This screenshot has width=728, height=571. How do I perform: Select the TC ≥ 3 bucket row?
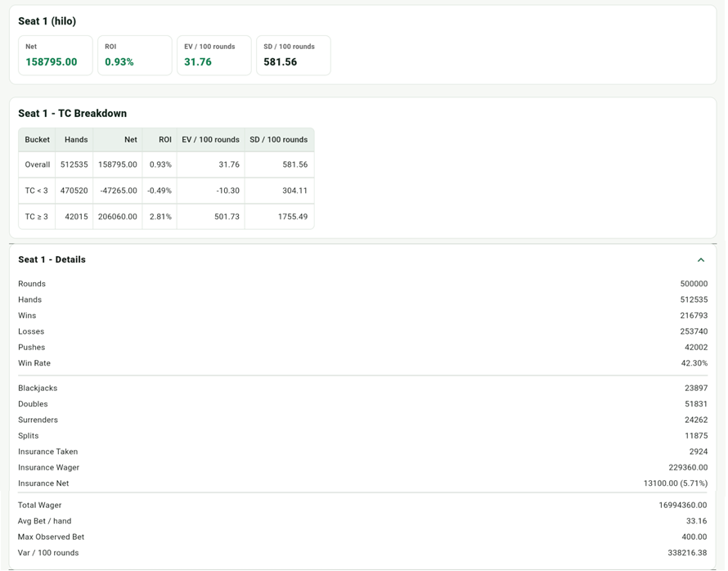[166, 216]
